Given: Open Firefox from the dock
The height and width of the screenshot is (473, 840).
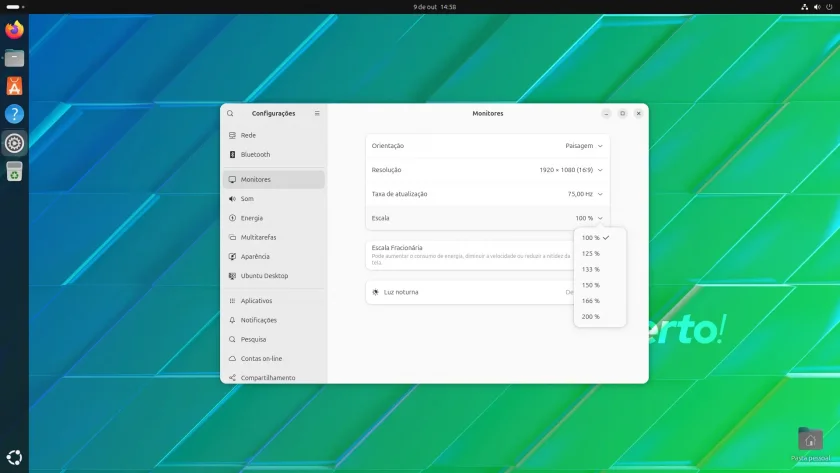Looking at the screenshot, I should 14,29.
